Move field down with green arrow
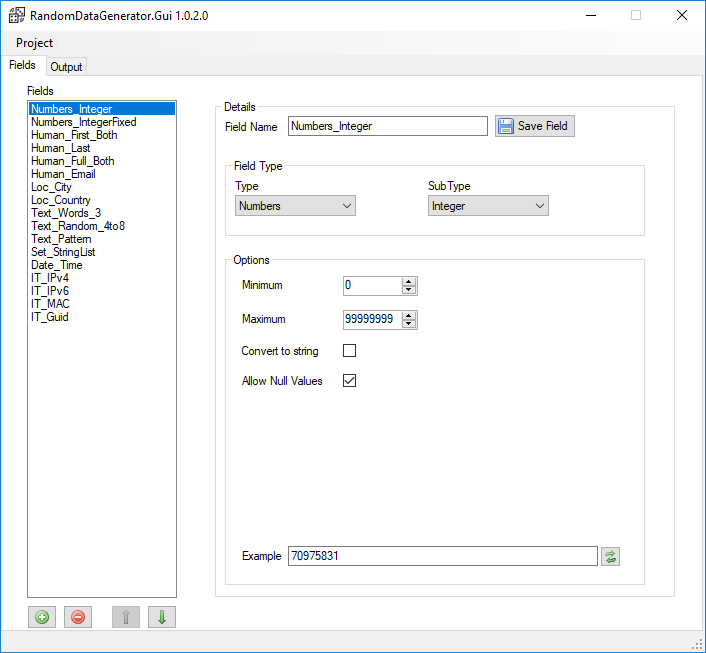The image size is (706, 653). 162,617
